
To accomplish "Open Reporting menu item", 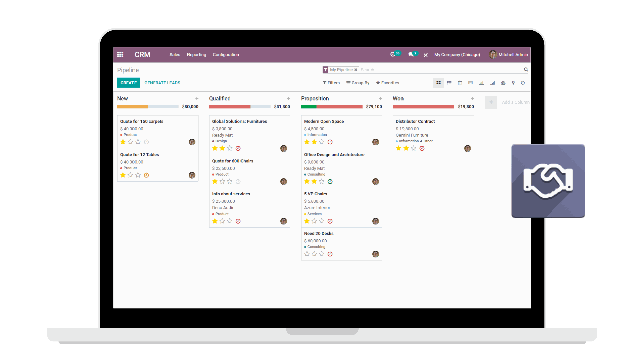I will tap(196, 54).
